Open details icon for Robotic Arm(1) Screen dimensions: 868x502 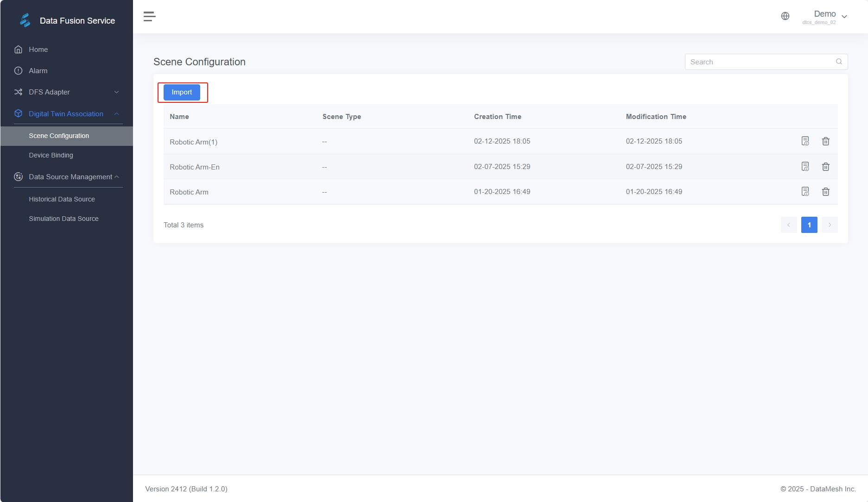pos(805,141)
